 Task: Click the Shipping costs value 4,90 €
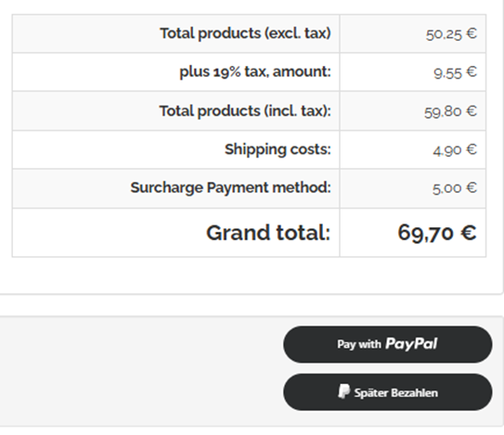(455, 149)
